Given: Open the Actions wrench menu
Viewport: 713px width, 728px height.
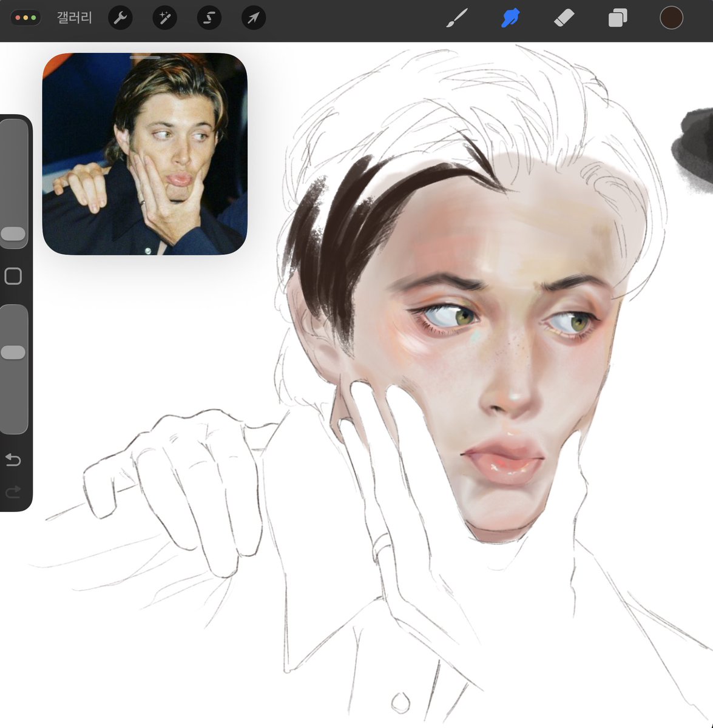Looking at the screenshot, I should pyautogui.click(x=120, y=18).
